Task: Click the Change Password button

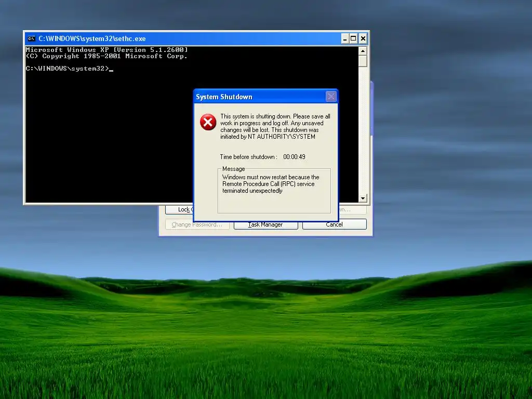Action: tap(197, 224)
